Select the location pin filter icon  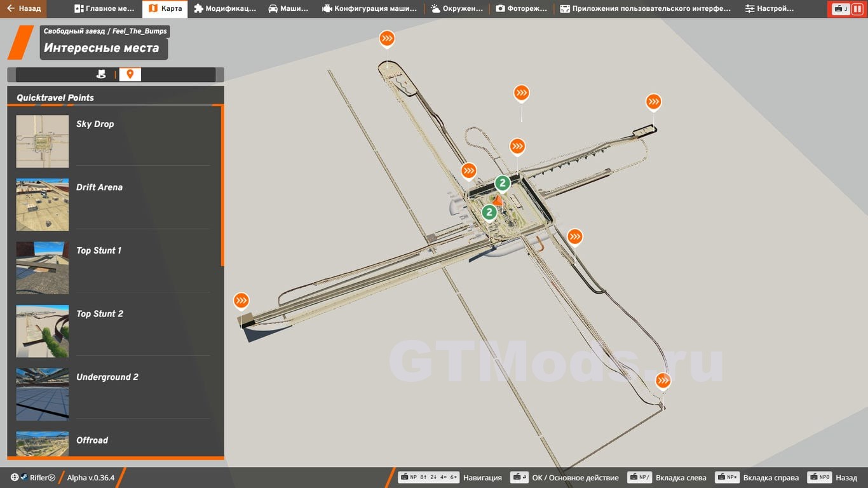[130, 74]
